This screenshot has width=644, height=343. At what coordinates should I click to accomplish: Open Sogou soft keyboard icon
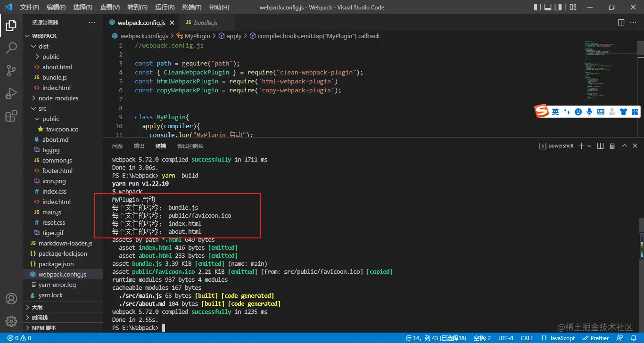pos(601,112)
